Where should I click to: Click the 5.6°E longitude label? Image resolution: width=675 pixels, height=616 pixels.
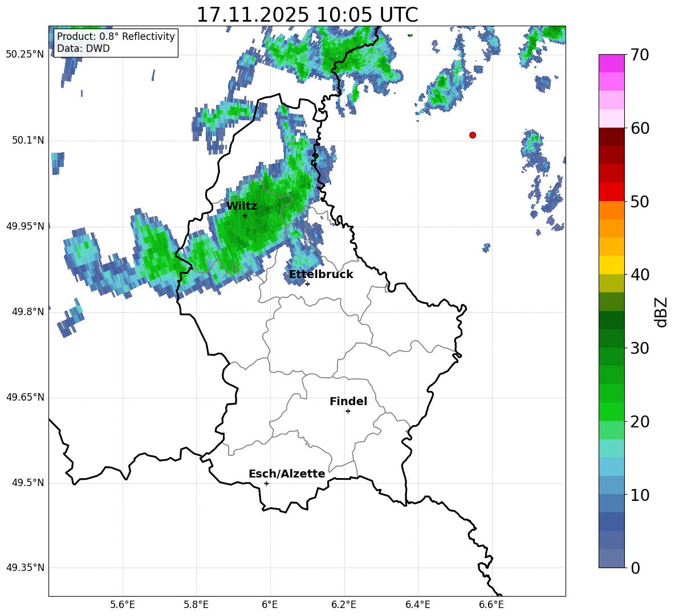122,605
